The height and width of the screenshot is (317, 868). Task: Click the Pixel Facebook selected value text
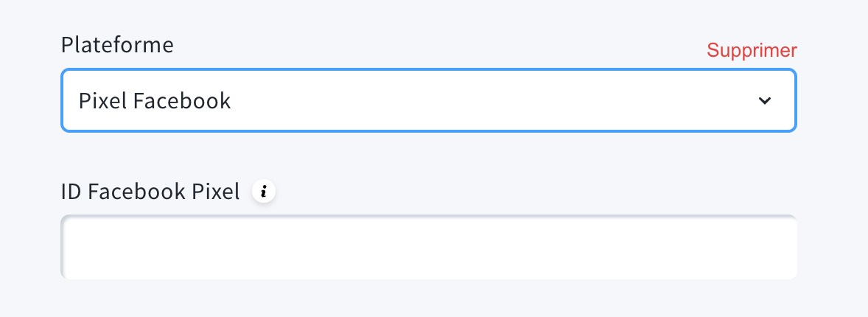(x=155, y=101)
